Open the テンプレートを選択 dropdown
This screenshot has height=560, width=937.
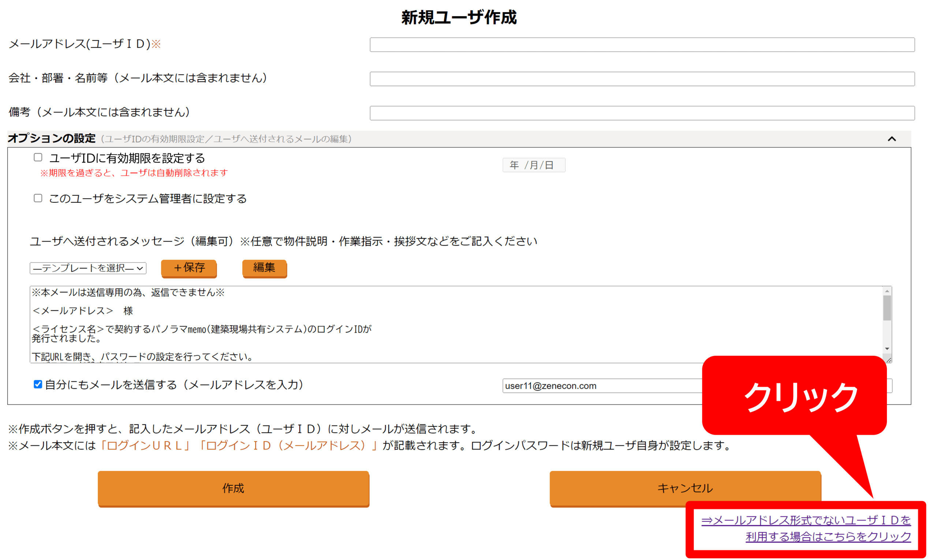pos(88,268)
